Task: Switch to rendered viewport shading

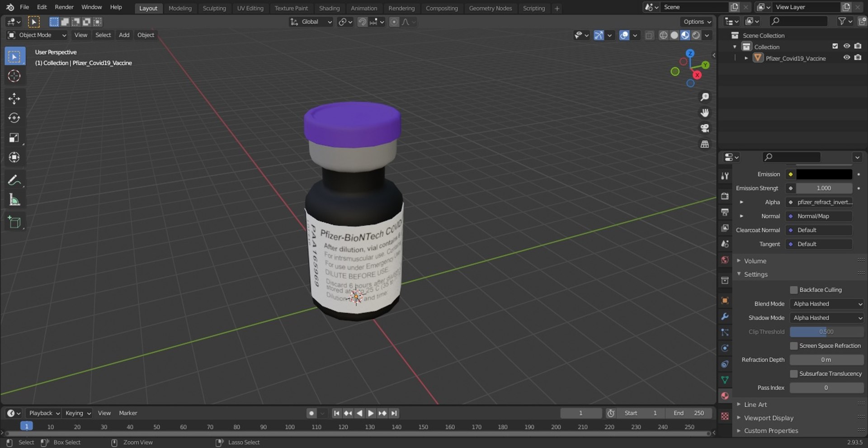Action: point(696,35)
